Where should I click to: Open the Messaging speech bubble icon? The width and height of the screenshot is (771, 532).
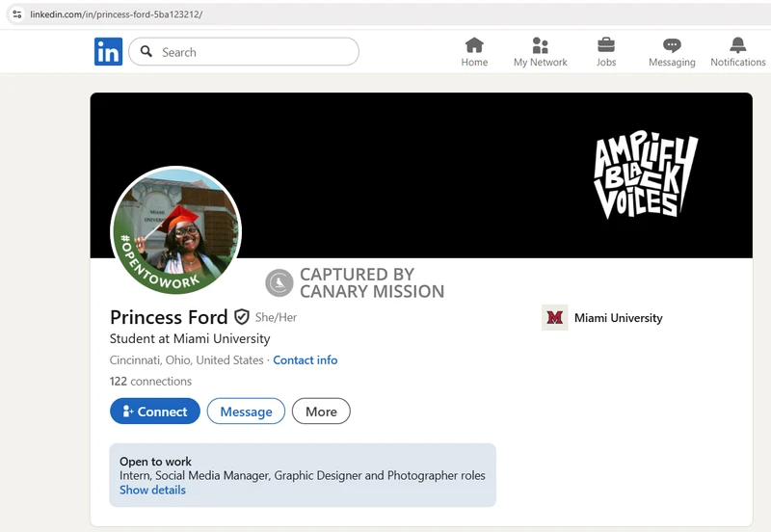point(672,45)
